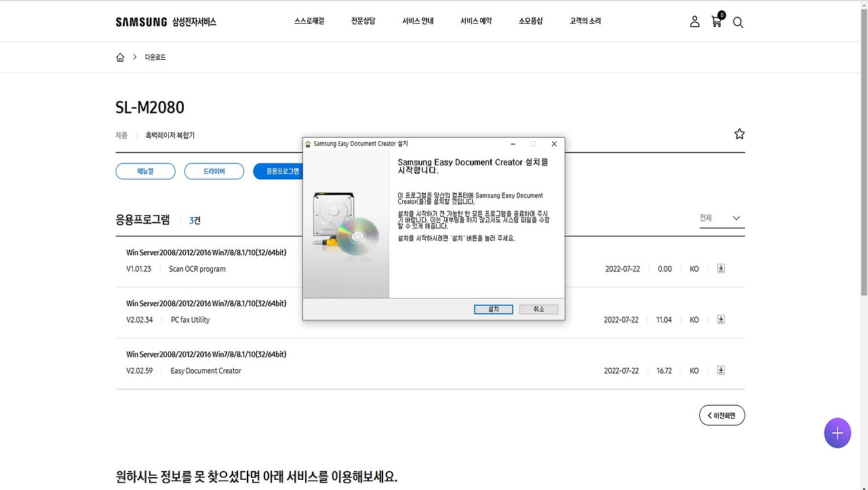The image size is (868, 490).
Task: Click the 이전화면 button
Action: coord(722,415)
